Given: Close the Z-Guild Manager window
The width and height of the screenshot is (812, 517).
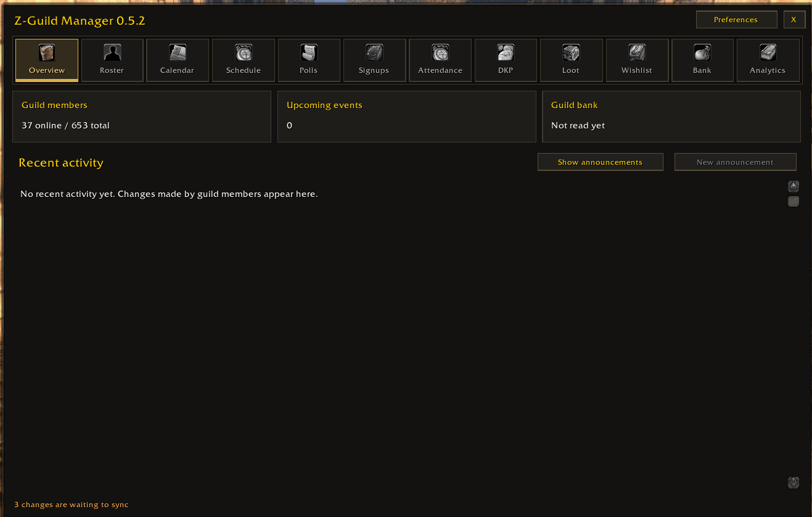Looking at the screenshot, I should pos(794,20).
